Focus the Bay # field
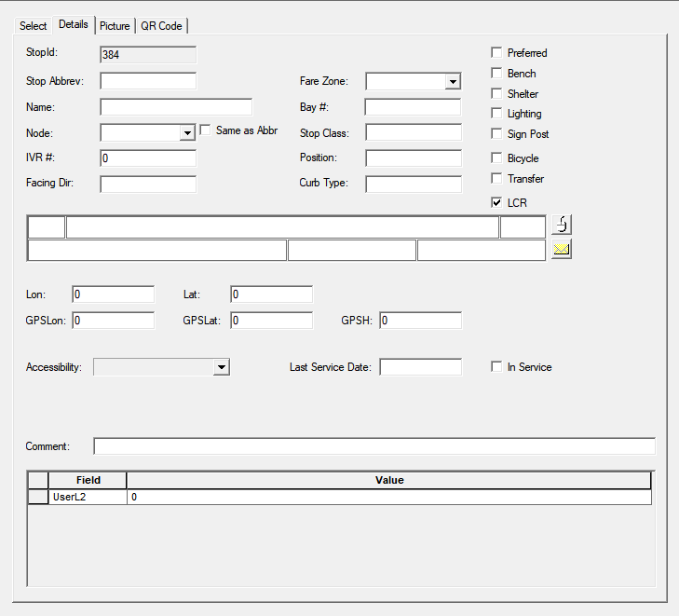 tap(414, 107)
